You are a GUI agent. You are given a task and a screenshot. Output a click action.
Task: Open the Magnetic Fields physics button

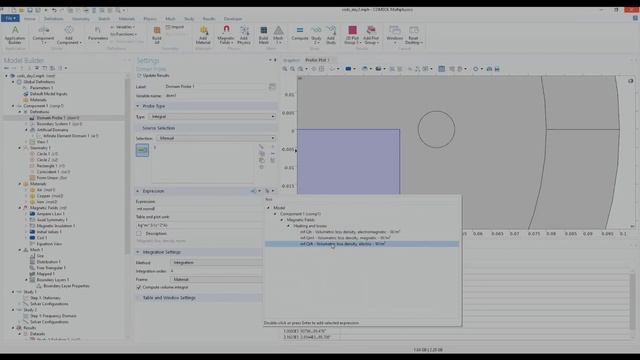226,35
